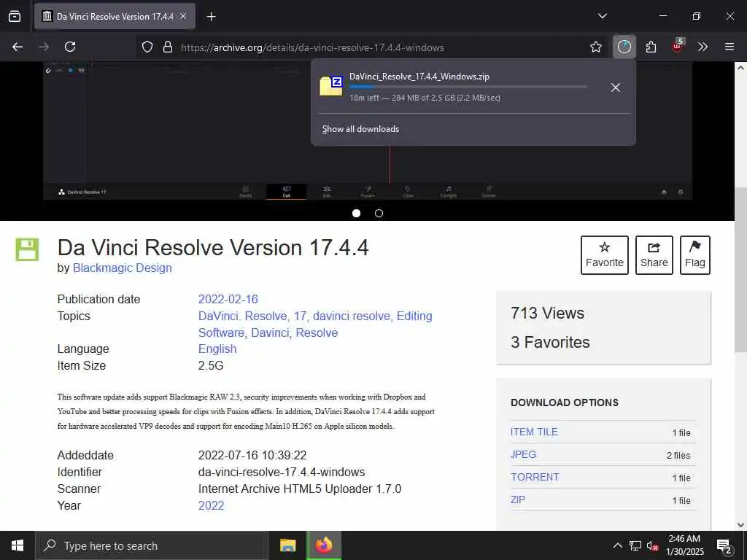The height and width of the screenshot is (560, 747).
Task: Select the Da Vinci Resolve Version 17.4.4 tab
Action: click(115, 16)
